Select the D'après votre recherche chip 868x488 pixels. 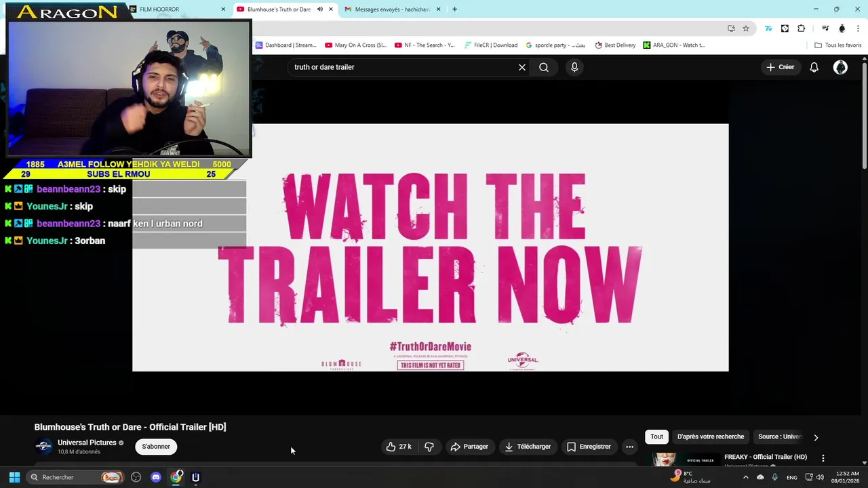tap(710, 436)
